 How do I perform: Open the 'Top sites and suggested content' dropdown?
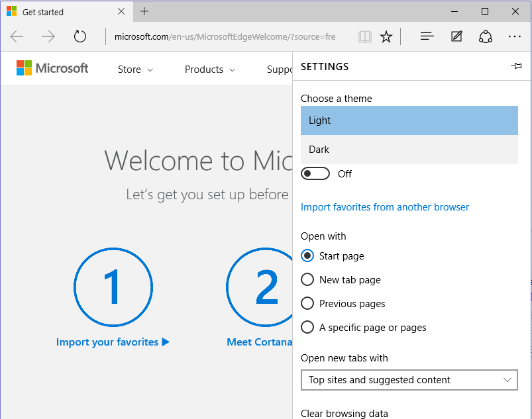point(409,380)
